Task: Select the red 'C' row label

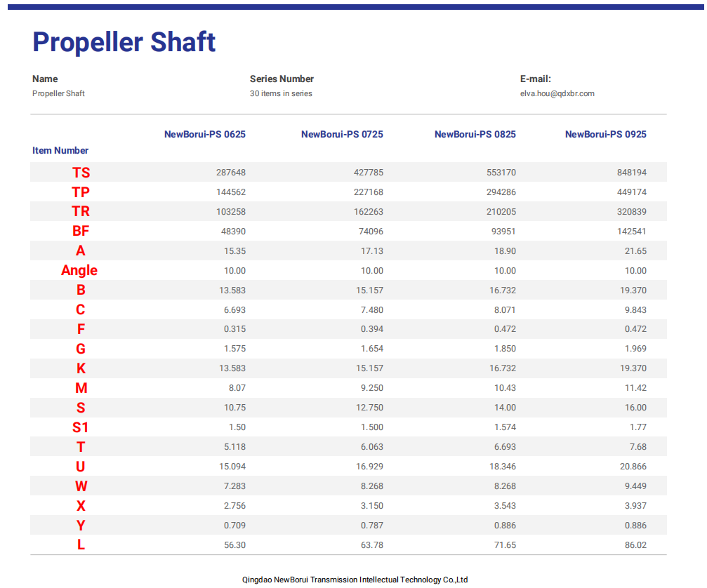Action: pos(80,309)
